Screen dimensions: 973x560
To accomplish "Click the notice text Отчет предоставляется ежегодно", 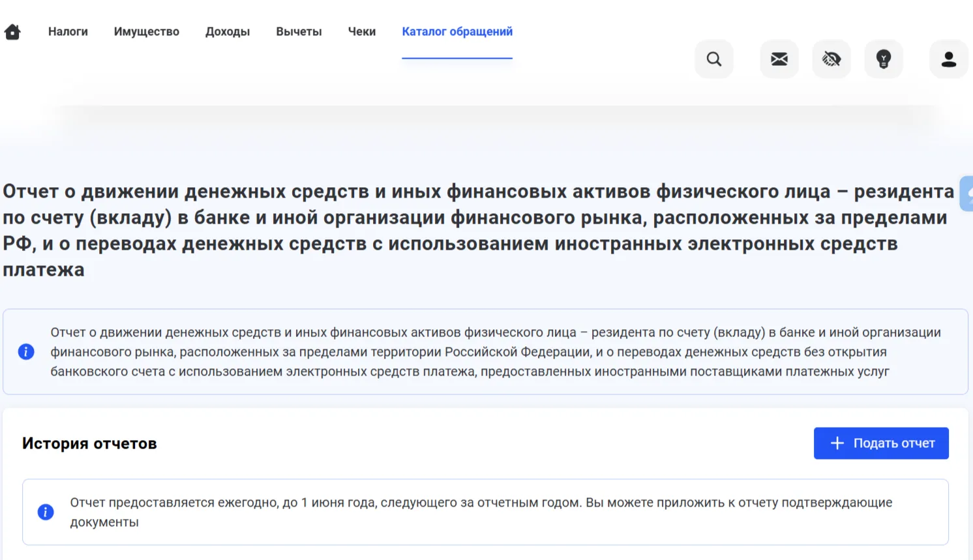I will (481, 512).
